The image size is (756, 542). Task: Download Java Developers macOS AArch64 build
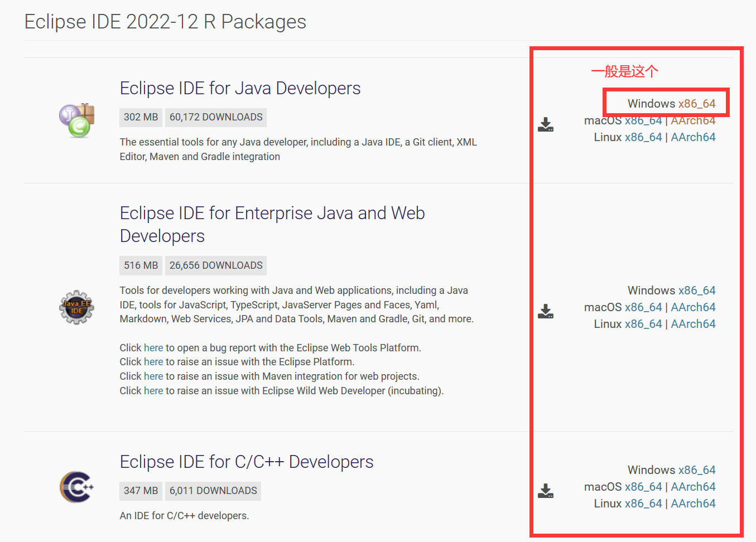693,120
